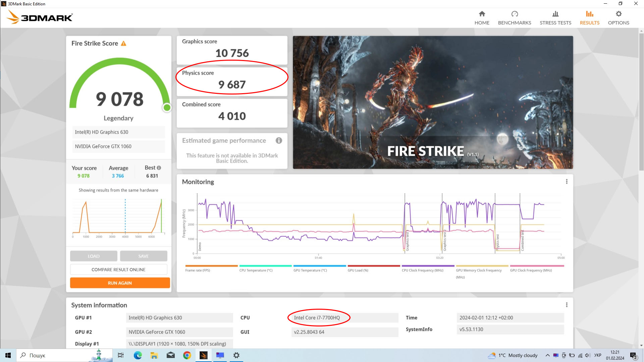This screenshot has width=644, height=362.
Task: Click COMPARE RESULT ONLINE button
Action: 118,269
